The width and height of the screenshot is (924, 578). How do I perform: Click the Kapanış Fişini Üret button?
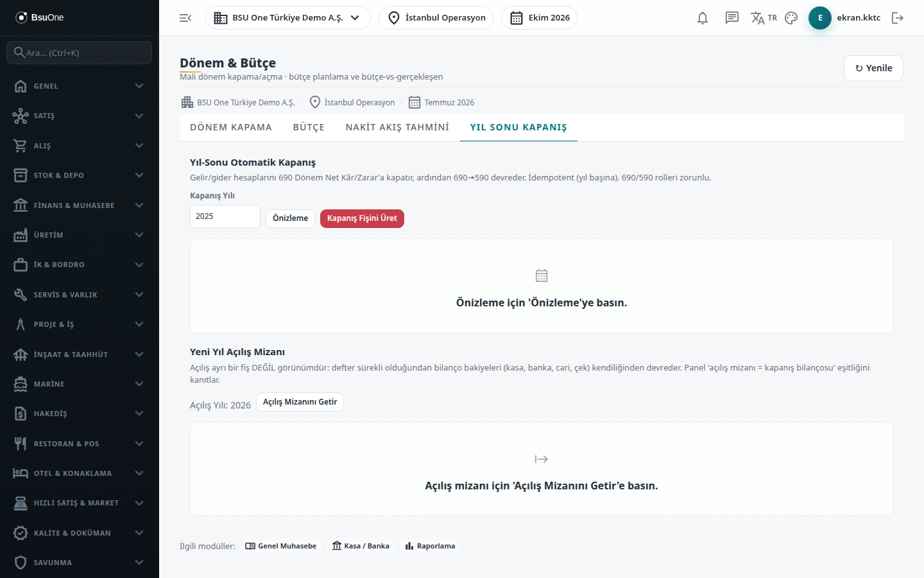[362, 218]
